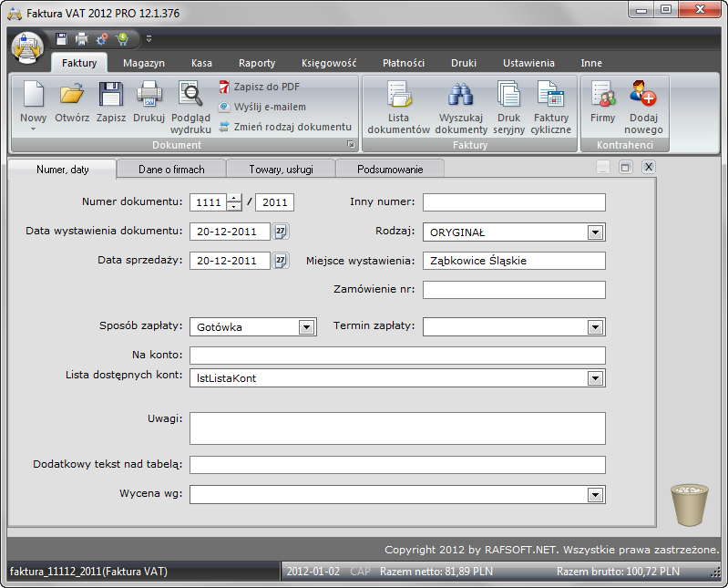This screenshot has width=728, height=588.
Task: Click the year field 2011
Action: click(x=274, y=202)
